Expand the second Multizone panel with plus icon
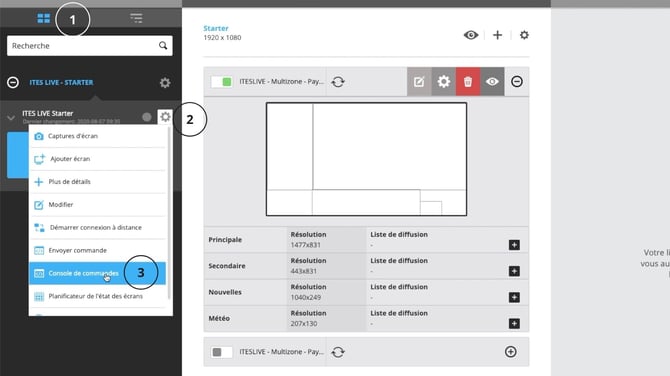 click(x=511, y=352)
